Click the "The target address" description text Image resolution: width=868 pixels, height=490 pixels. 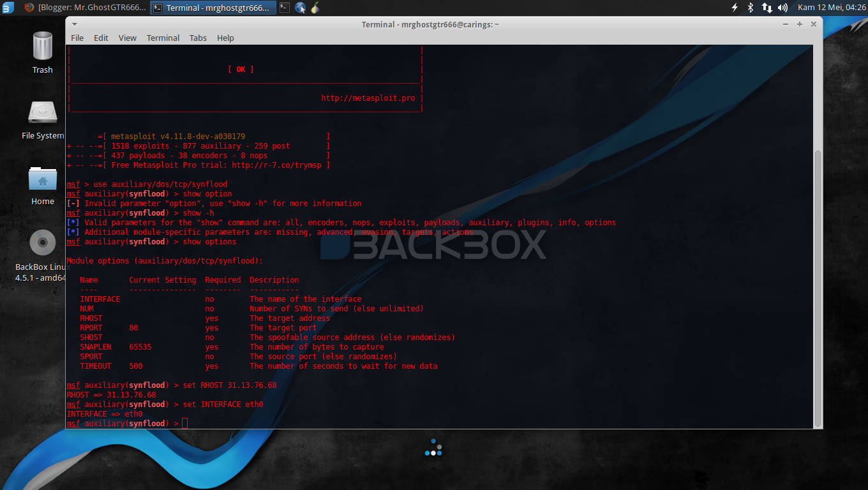click(x=290, y=318)
